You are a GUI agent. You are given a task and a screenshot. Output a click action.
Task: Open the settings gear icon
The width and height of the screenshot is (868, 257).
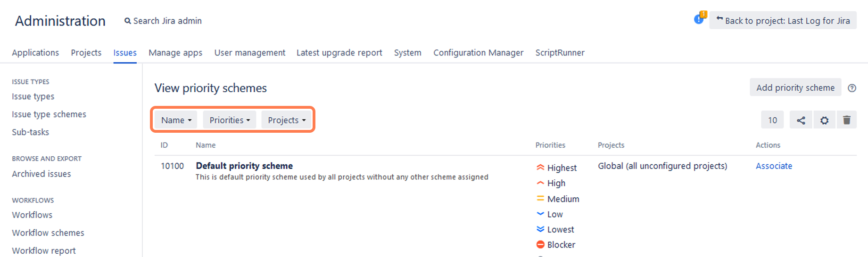pyautogui.click(x=824, y=120)
